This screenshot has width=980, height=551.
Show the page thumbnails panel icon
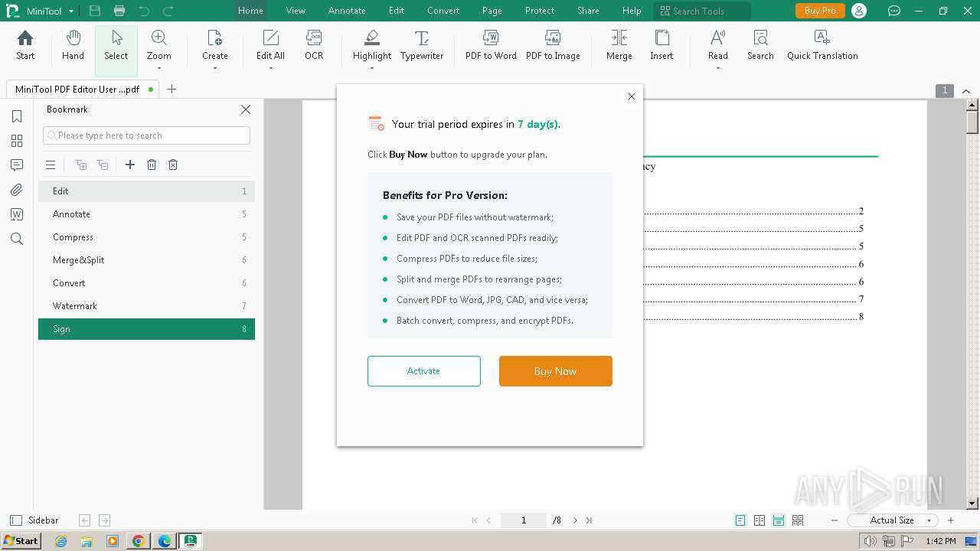pyautogui.click(x=17, y=141)
